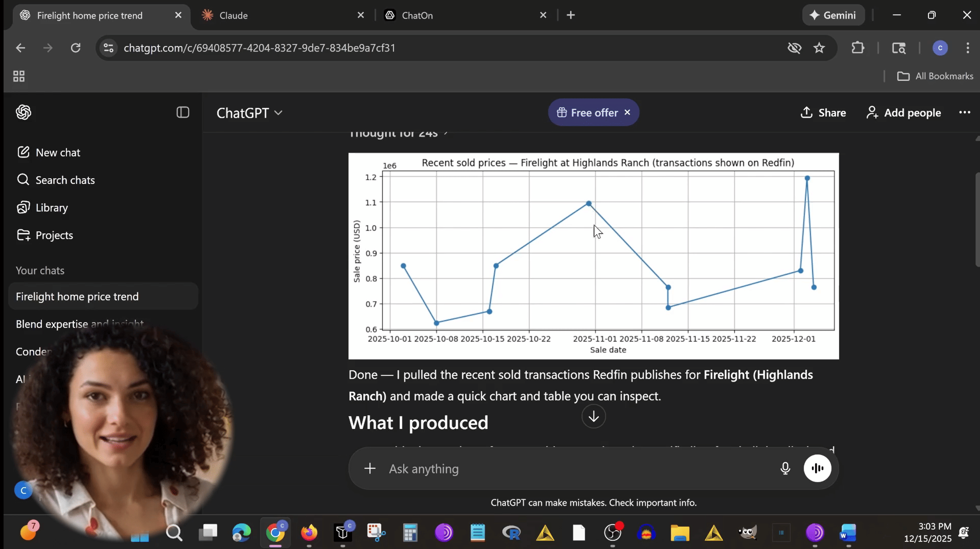
Task: Click the plus attach button in composer
Action: (369, 469)
